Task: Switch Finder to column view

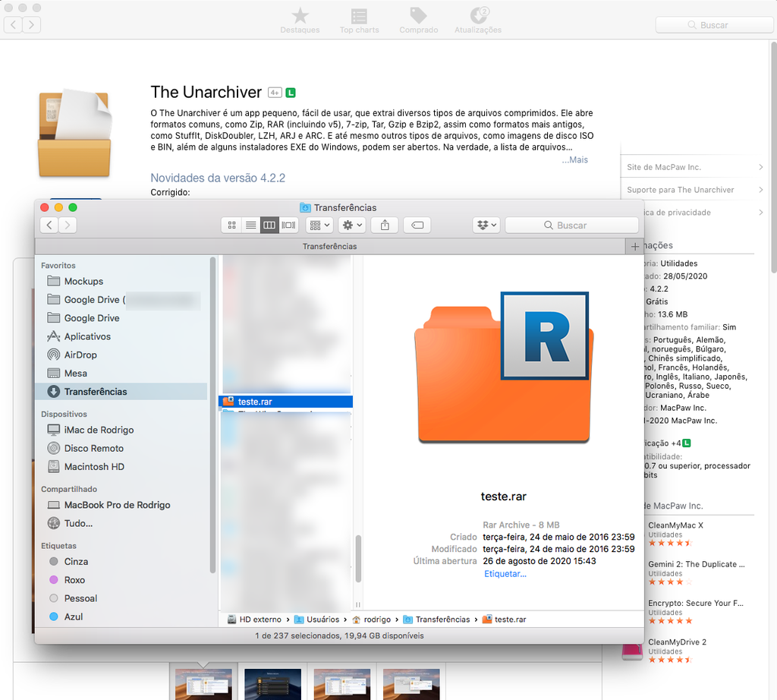Action: 269,225
